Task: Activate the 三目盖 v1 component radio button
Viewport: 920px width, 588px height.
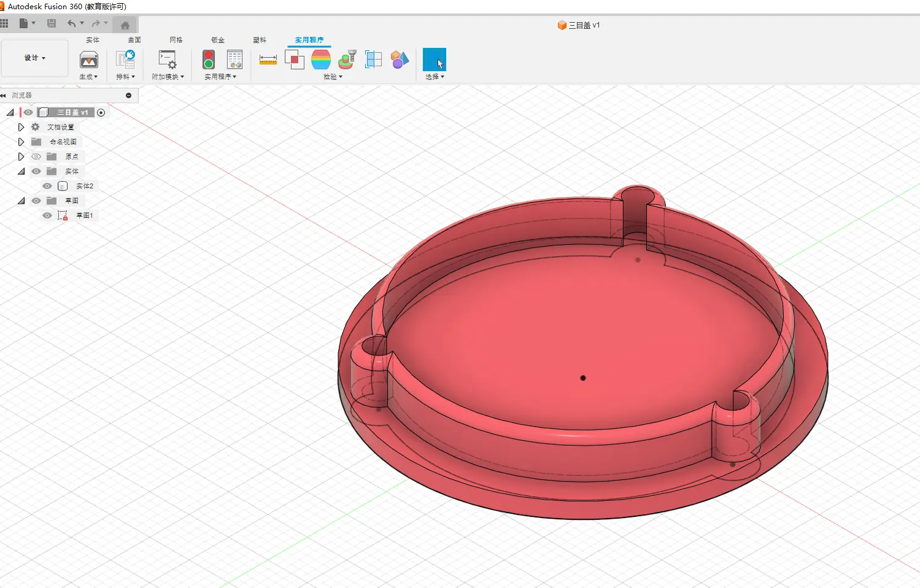Action: (101, 112)
